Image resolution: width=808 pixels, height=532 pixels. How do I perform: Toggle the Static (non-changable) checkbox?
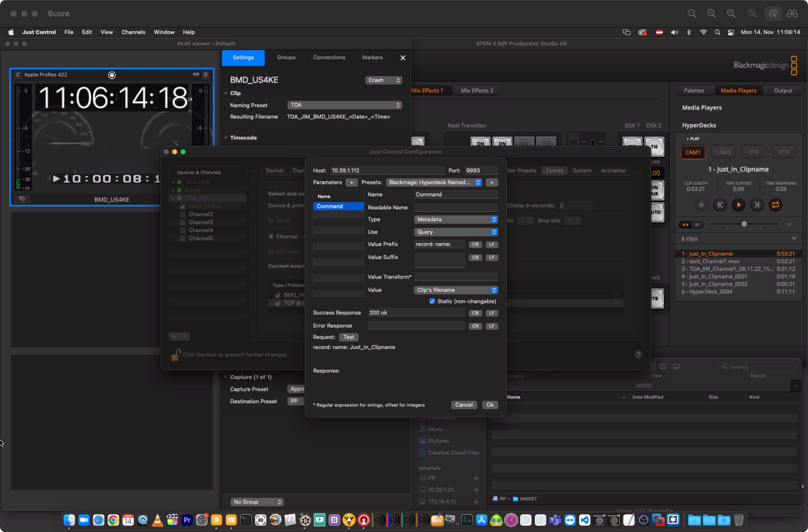pyautogui.click(x=432, y=301)
